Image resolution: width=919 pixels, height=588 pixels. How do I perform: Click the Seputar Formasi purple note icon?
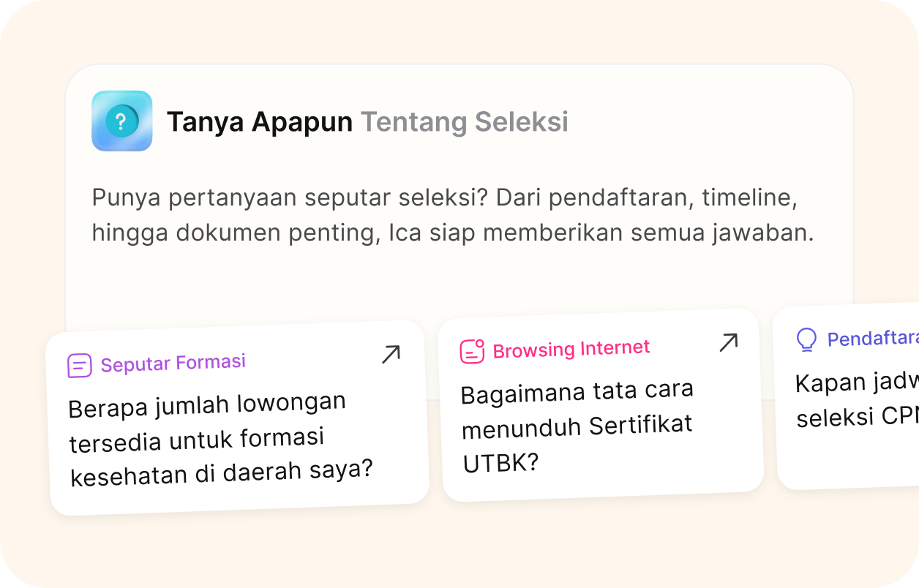coord(79,365)
